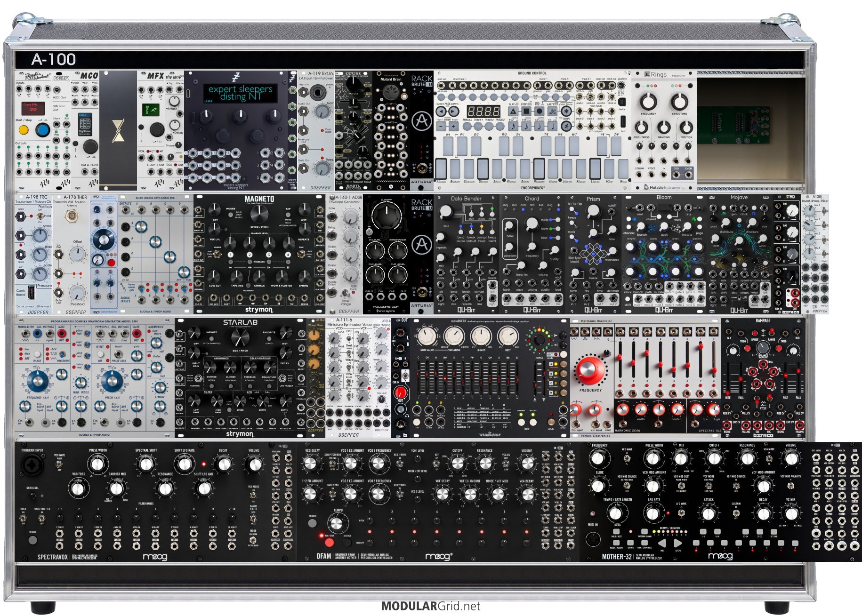The image size is (862, 616).
Task: Click the asterisk TEMPO button on Ground Control
Action: tap(566, 112)
